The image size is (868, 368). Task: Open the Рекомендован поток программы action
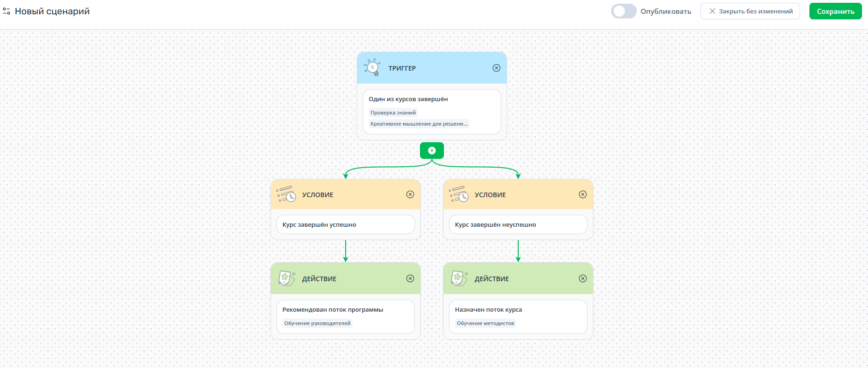[x=346, y=317]
